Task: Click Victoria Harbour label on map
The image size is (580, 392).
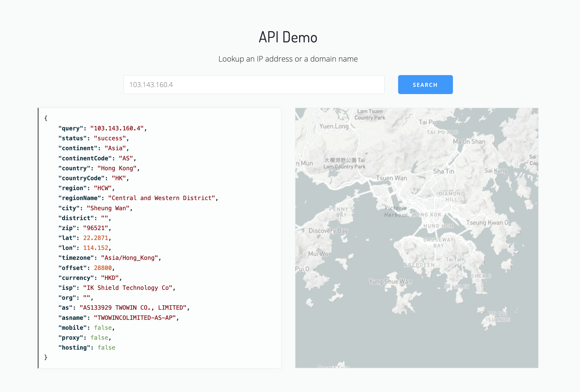Action: click(x=396, y=211)
